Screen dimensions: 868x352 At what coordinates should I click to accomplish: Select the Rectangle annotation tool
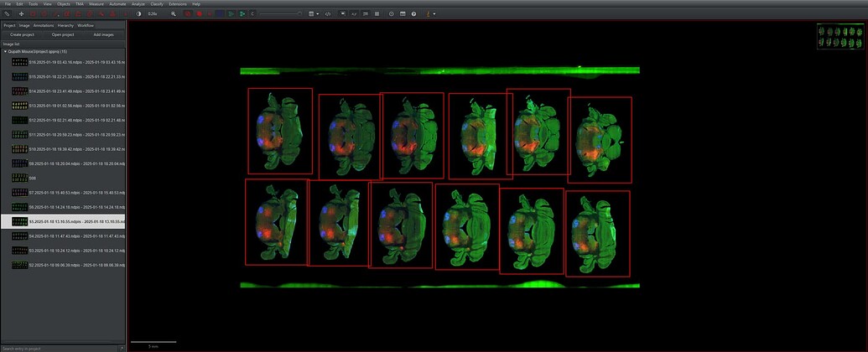pyautogui.click(x=33, y=13)
